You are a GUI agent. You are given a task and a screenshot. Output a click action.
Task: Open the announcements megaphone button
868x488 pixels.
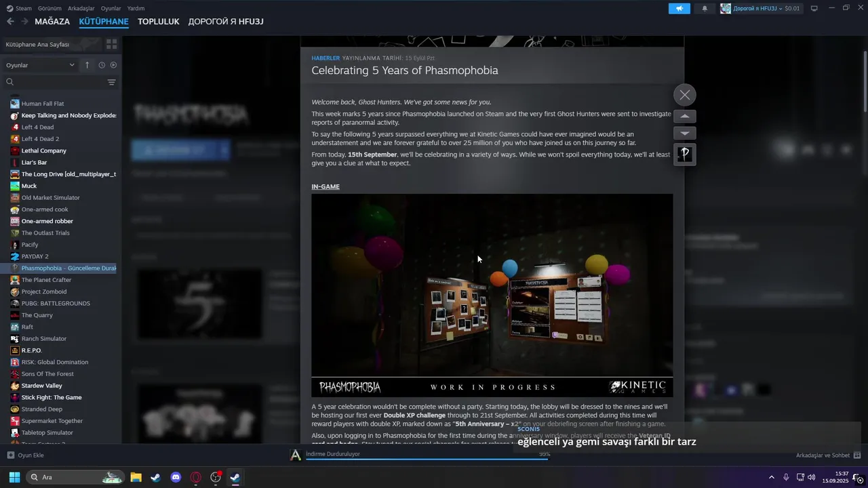679,8
